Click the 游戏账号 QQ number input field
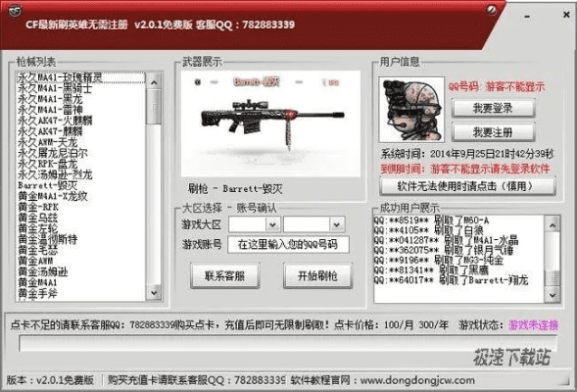This screenshot has height=392, width=577. (288, 244)
